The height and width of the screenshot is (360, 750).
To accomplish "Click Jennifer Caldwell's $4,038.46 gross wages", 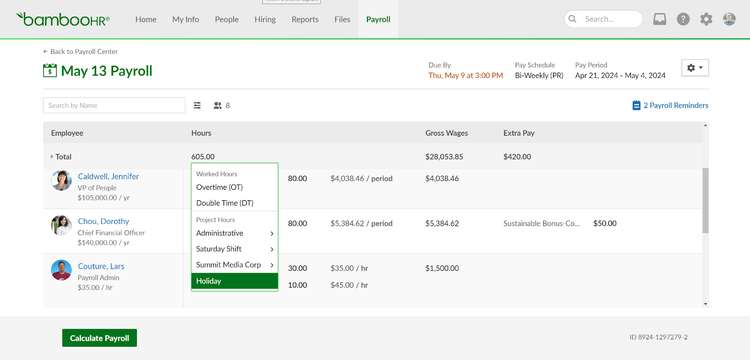I will click(x=442, y=178).
